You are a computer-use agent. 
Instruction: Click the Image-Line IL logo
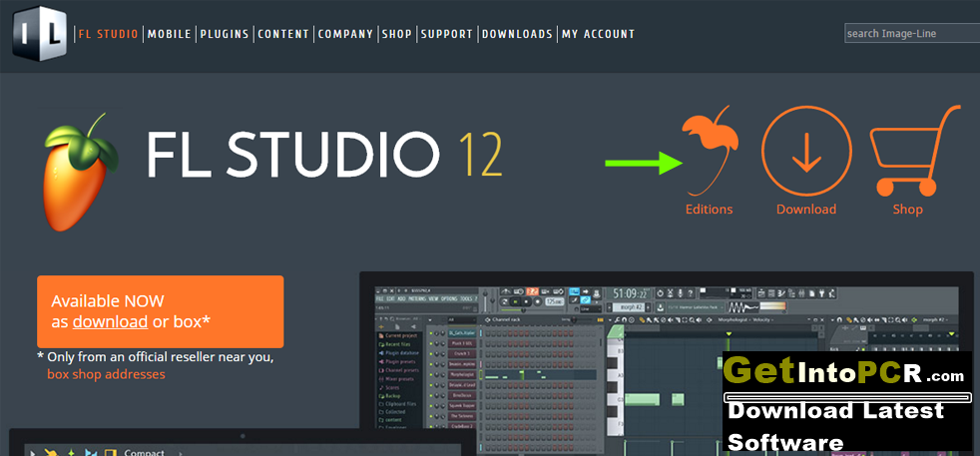[39, 33]
